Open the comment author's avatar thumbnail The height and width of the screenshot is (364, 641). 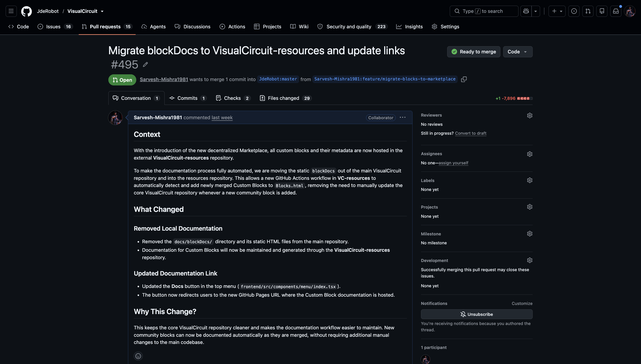tap(115, 117)
